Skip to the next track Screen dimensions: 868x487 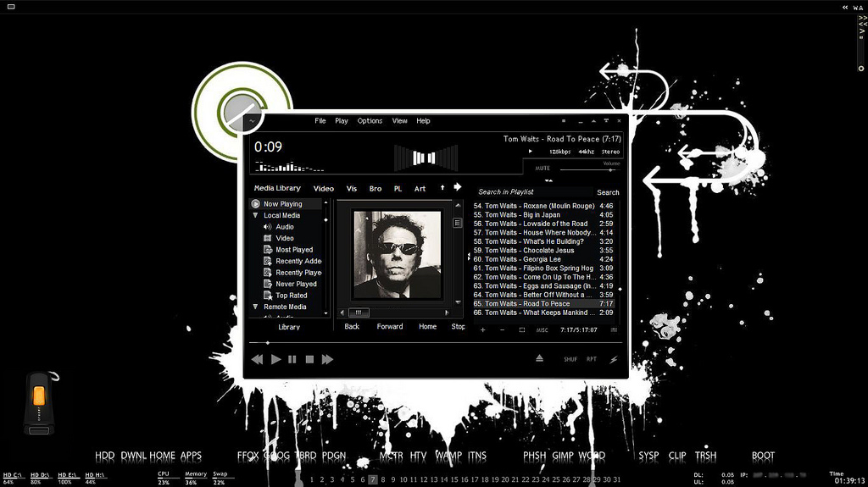pos(327,360)
